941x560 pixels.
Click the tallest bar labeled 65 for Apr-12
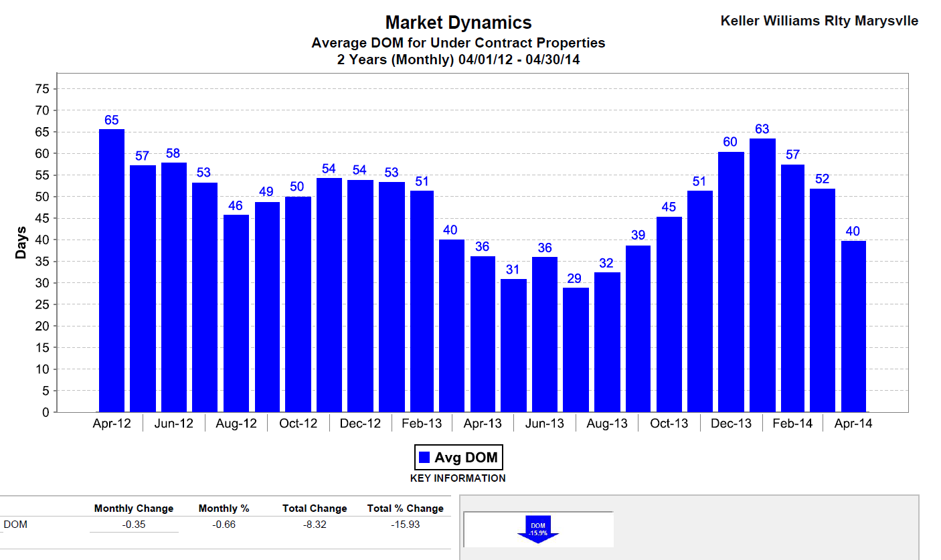(x=112, y=268)
